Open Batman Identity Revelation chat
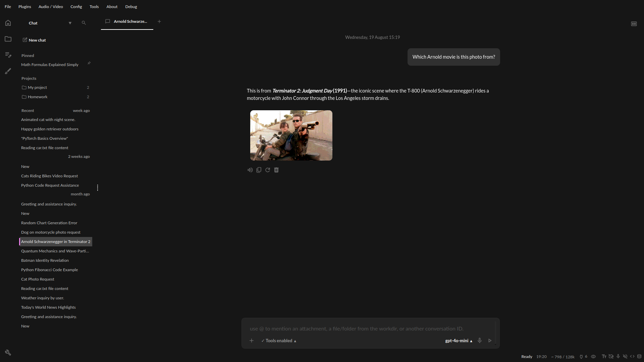The image size is (644, 362). pyautogui.click(x=56, y=260)
